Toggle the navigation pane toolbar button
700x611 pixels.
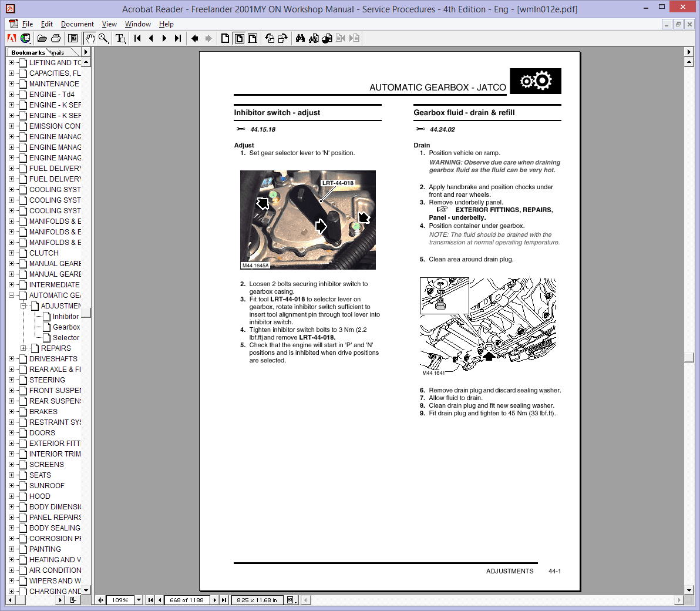point(72,38)
